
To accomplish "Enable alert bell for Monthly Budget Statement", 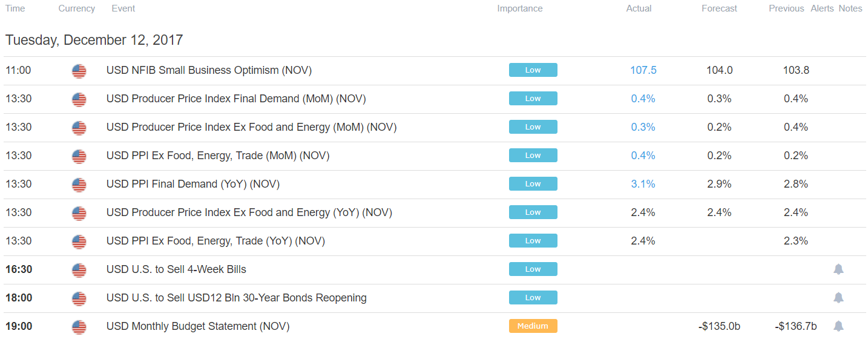I will [x=838, y=326].
